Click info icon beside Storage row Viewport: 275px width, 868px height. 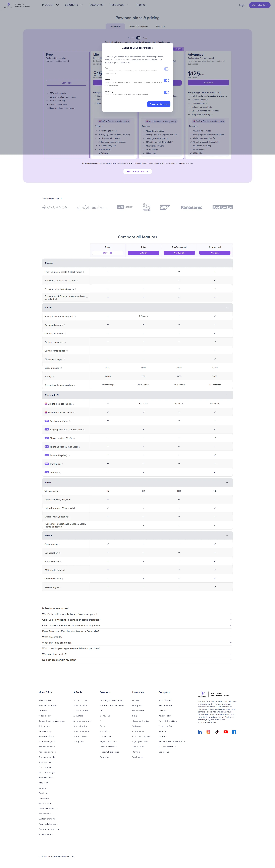54,377
